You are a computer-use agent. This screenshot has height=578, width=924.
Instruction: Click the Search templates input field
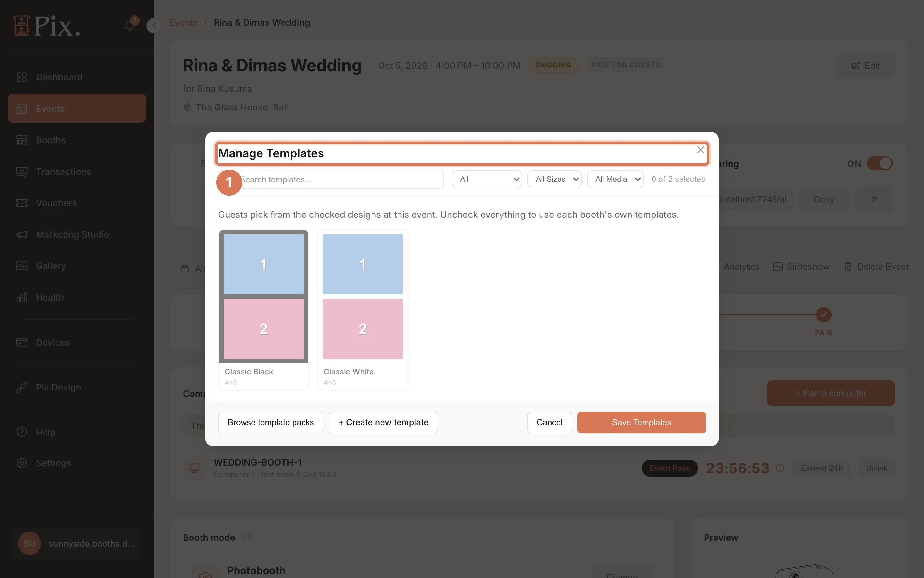331,179
